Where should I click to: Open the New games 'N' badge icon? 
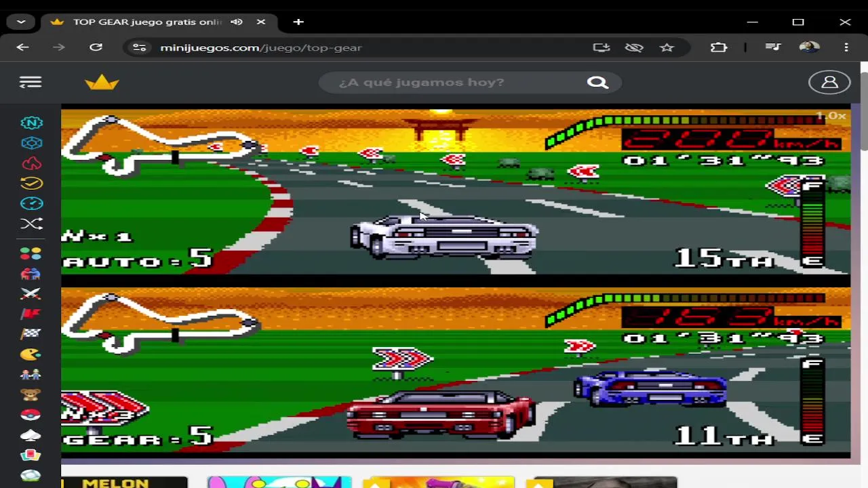(x=31, y=123)
